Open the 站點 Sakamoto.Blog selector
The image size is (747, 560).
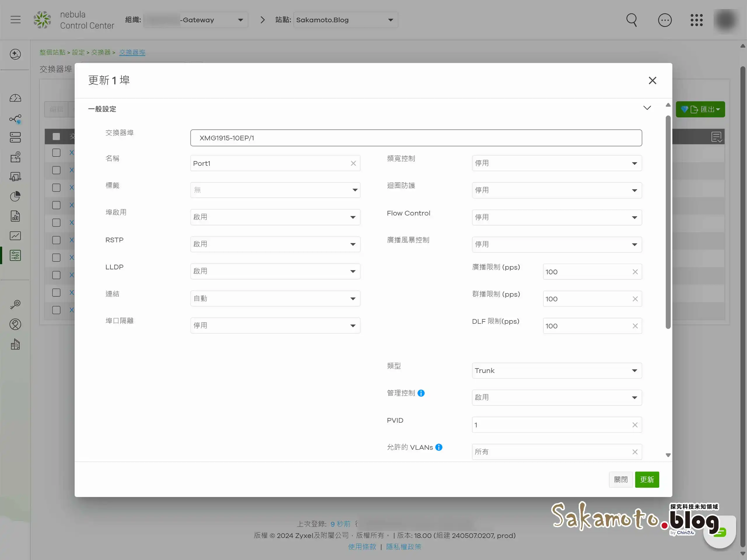click(345, 20)
